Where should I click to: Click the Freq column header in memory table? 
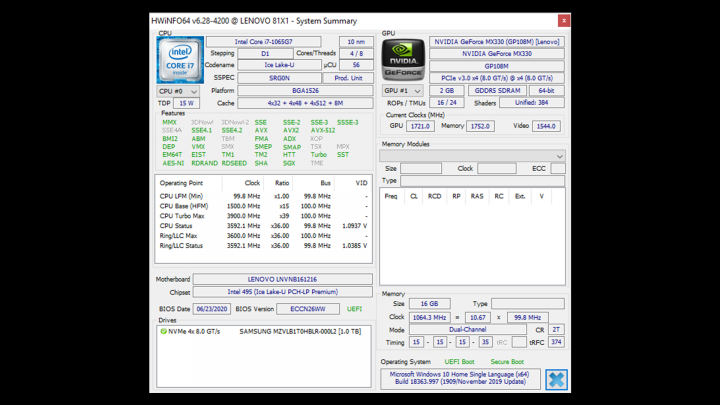tap(391, 196)
